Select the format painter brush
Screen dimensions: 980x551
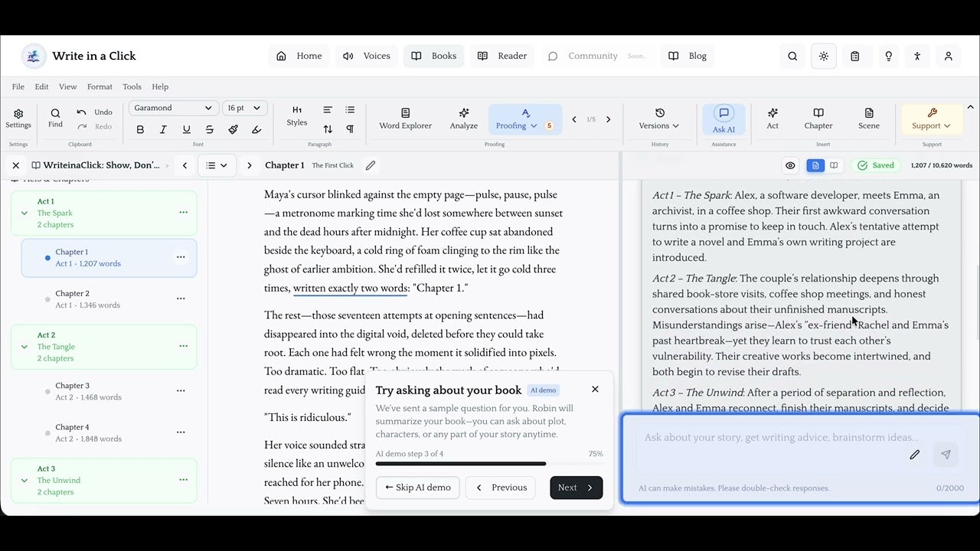[x=233, y=129]
